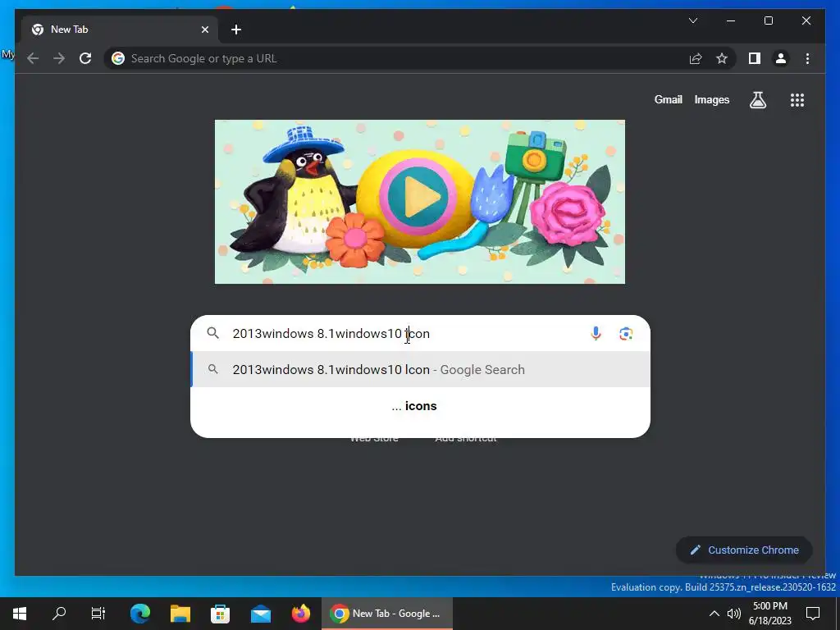This screenshot has height=630, width=840.
Task: Open the Chrome side panel
Action: point(755,58)
